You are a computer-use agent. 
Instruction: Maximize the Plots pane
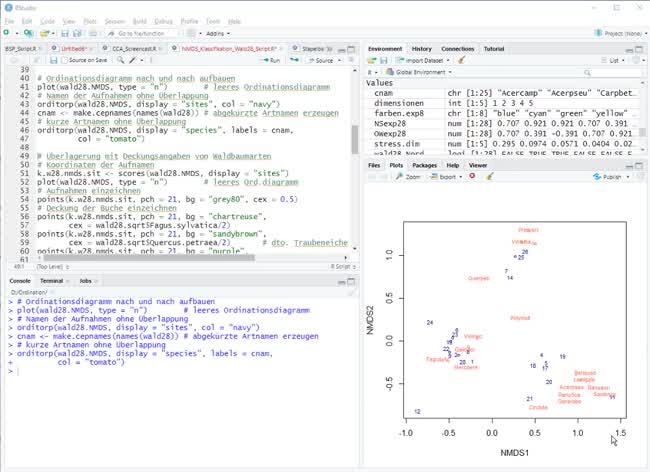(x=639, y=166)
